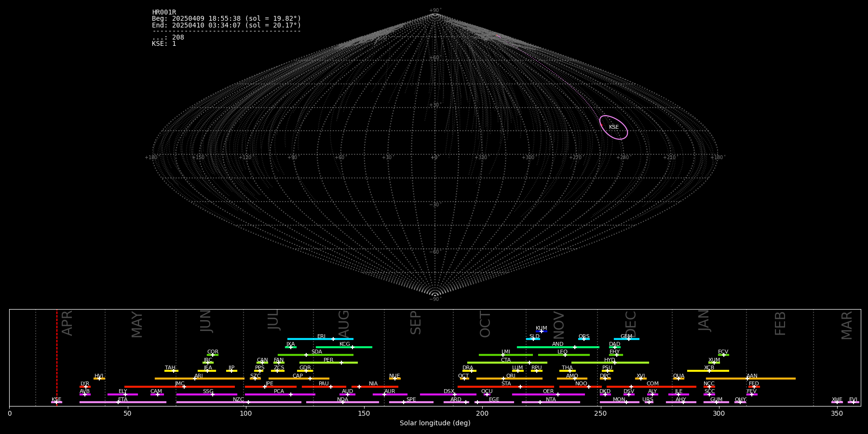Screen dimensions: 868x434
Task: Select the HR001R title text
Action: [x=164, y=13]
